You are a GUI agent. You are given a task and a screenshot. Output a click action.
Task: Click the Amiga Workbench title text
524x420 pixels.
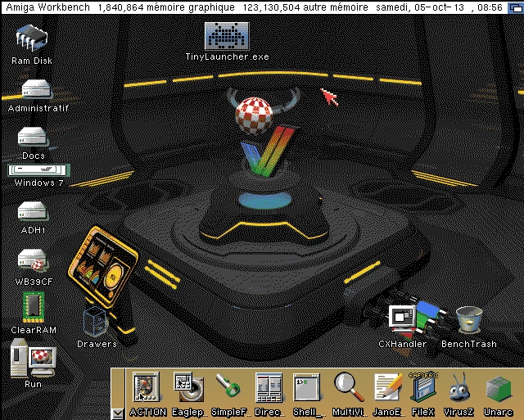click(48, 7)
